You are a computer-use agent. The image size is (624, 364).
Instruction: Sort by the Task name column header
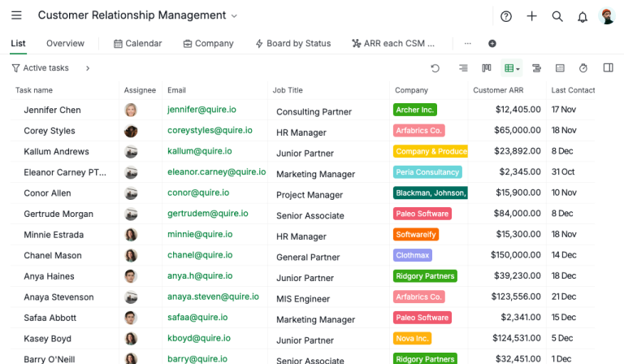[34, 90]
